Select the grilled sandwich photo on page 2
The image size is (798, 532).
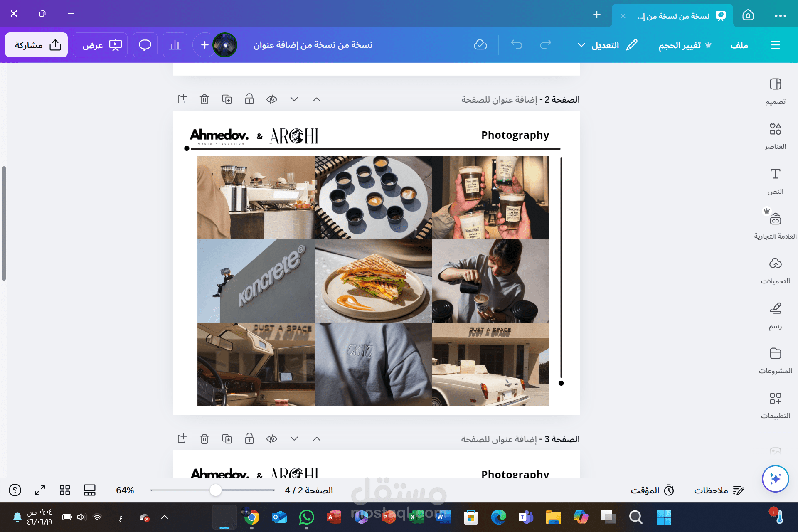tap(373, 281)
